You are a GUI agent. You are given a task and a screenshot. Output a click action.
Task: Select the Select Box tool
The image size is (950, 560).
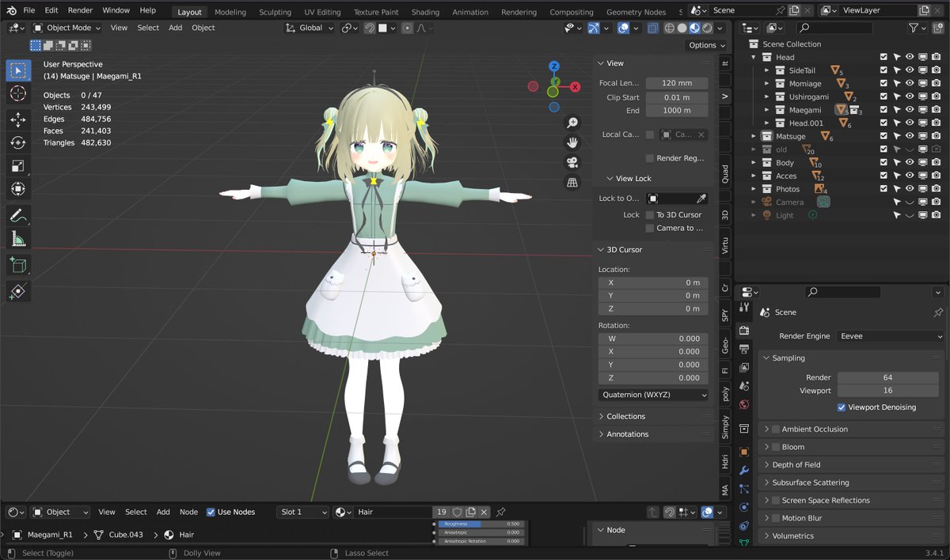point(18,70)
